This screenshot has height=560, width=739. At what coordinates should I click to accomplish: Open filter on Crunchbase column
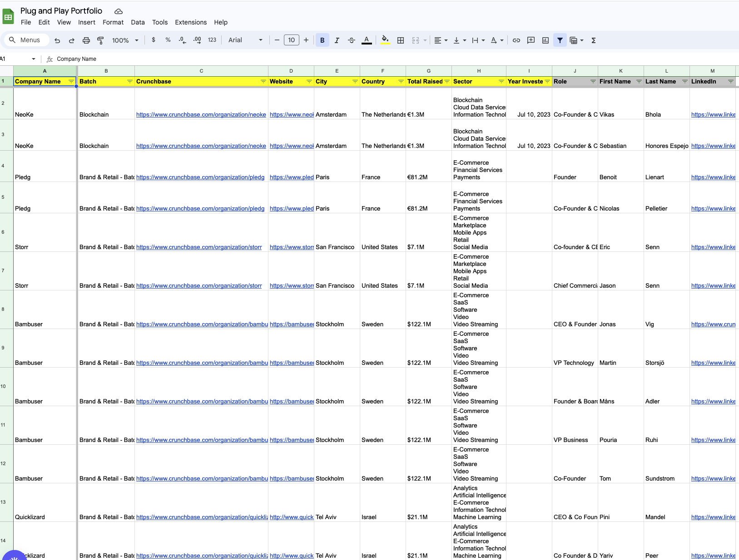(x=263, y=81)
